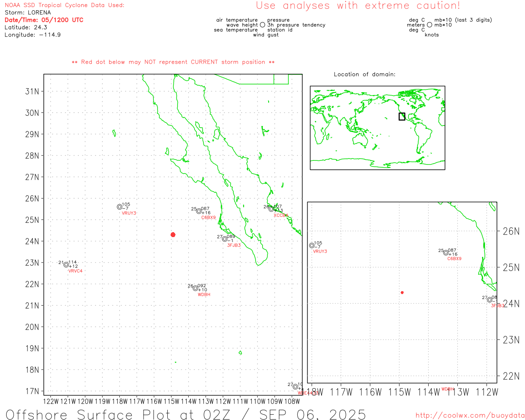Select 3FJB3 station circle in zoomed inset
Viewport: 525px width, 420px height.
tap(490, 300)
